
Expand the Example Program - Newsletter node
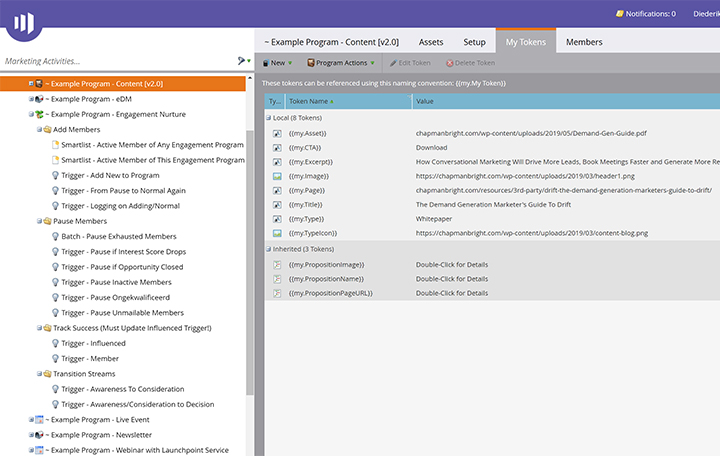[x=31, y=434]
